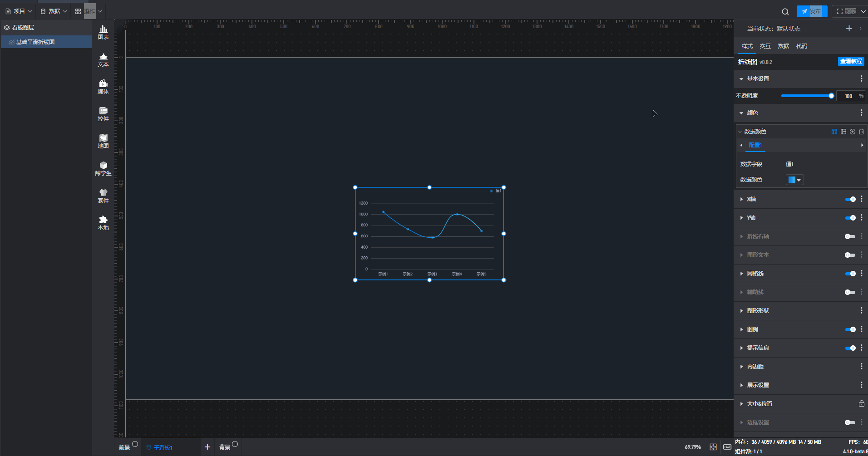Open the 文本 text components panel
The image size is (868, 456).
(x=103, y=59)
